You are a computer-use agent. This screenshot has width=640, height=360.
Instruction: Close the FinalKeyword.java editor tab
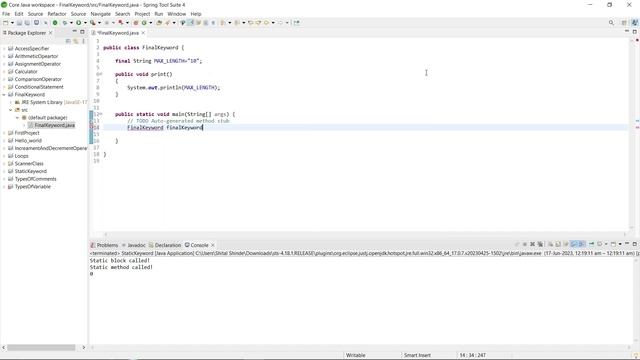click(143, 33)
